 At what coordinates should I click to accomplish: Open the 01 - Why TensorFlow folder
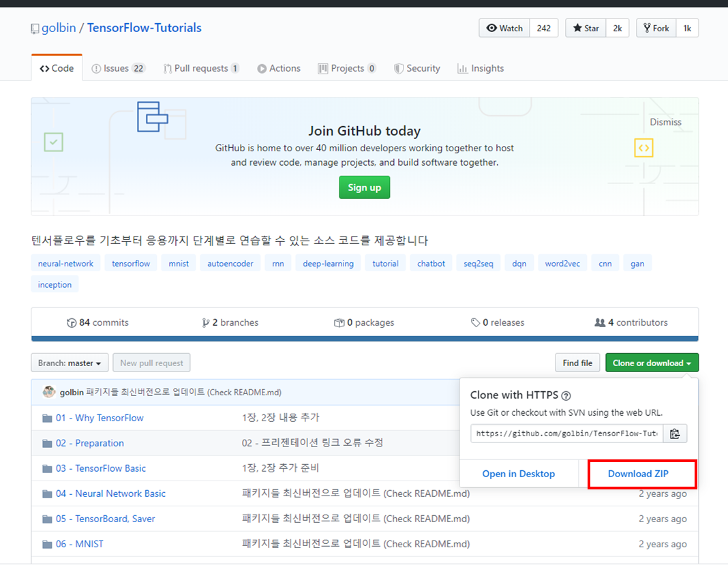coord(100,419)
